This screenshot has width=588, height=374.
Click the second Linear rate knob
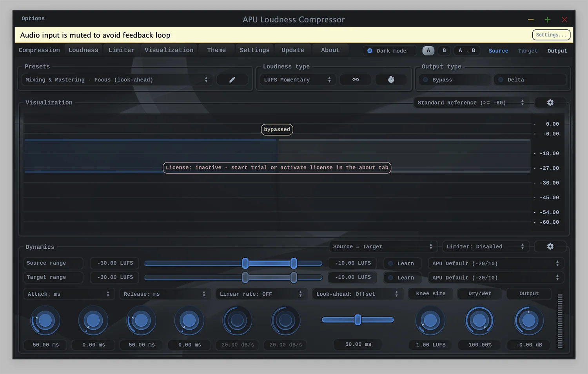coord(285,321)
